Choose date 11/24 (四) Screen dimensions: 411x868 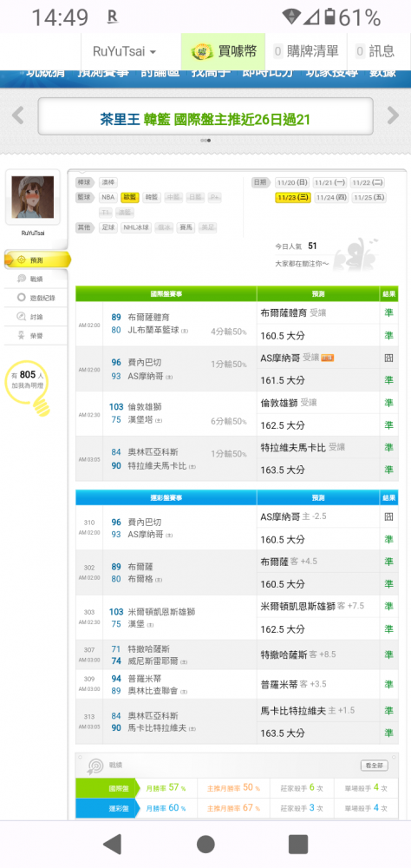[330, 198]
